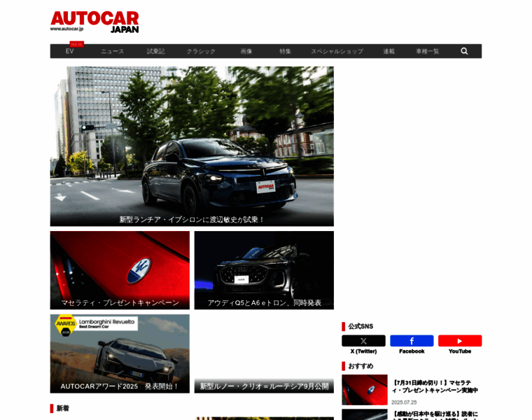Click the Autocar Japan logo
This screenshot has height=420, width=532.
tap(94, 22)
